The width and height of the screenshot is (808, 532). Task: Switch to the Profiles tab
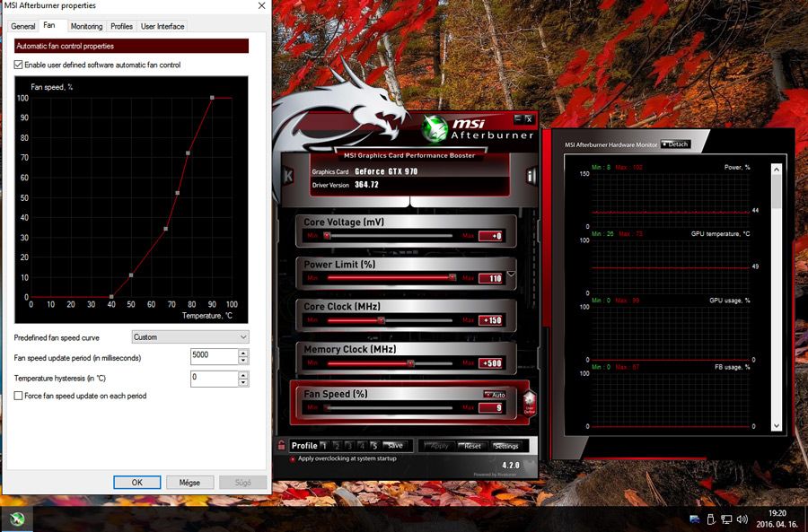point(121,26)
